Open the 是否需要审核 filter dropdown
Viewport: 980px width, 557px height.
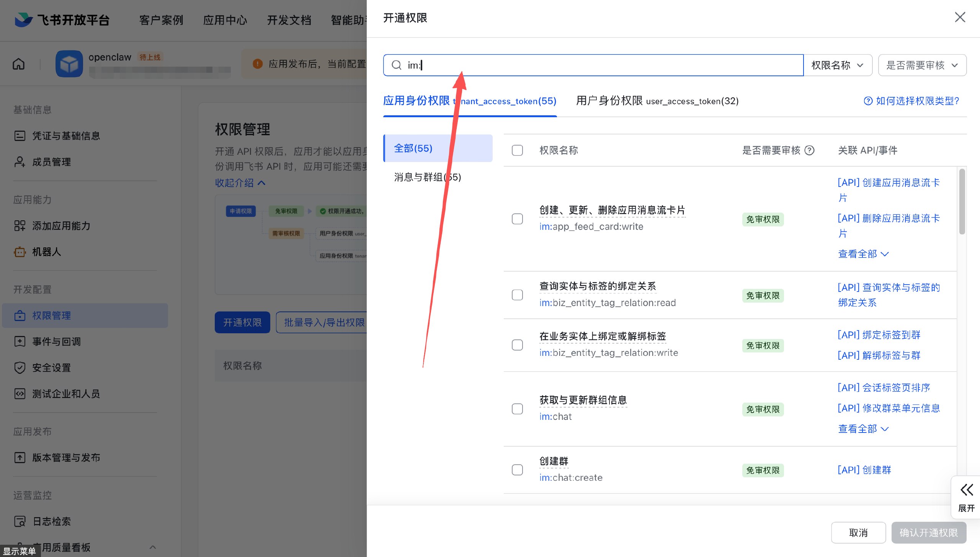pos(922,65)
